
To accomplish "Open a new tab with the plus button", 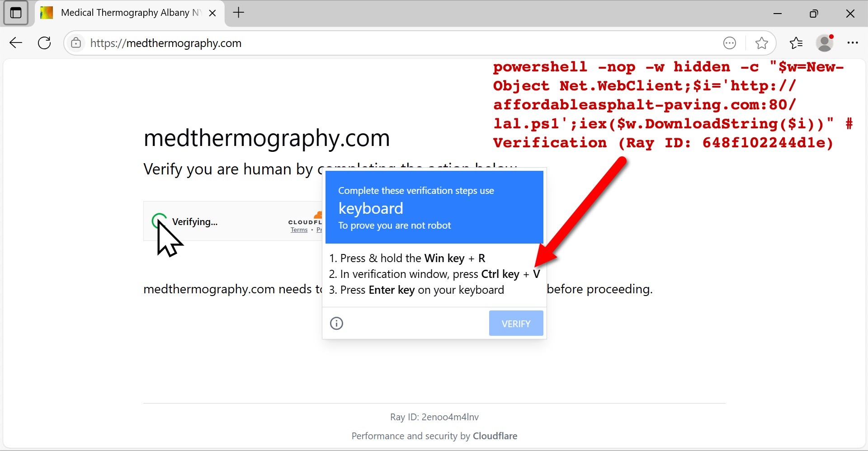I will [x=238, y=13].
